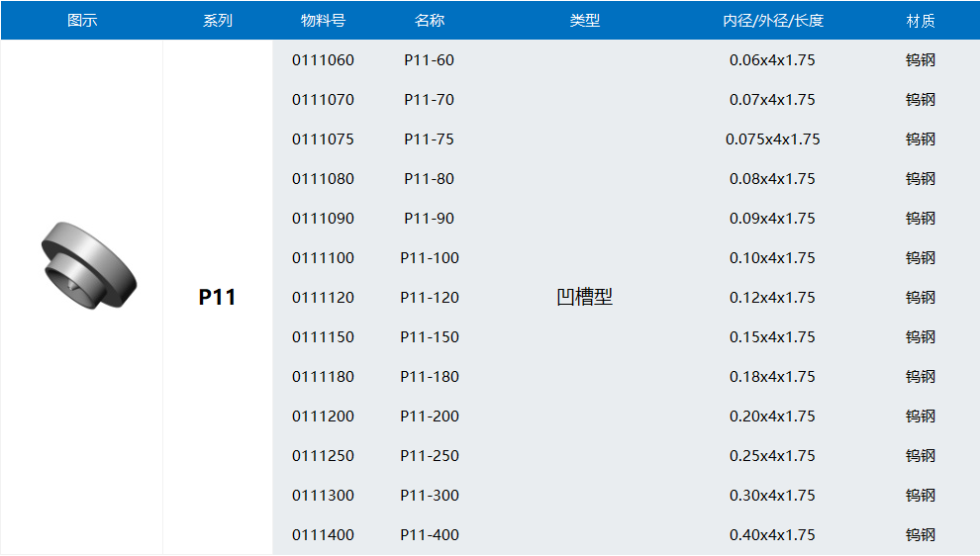Select part number 0111080
Image resolution: width=980 pixels, height=556 pixels.
323,179
